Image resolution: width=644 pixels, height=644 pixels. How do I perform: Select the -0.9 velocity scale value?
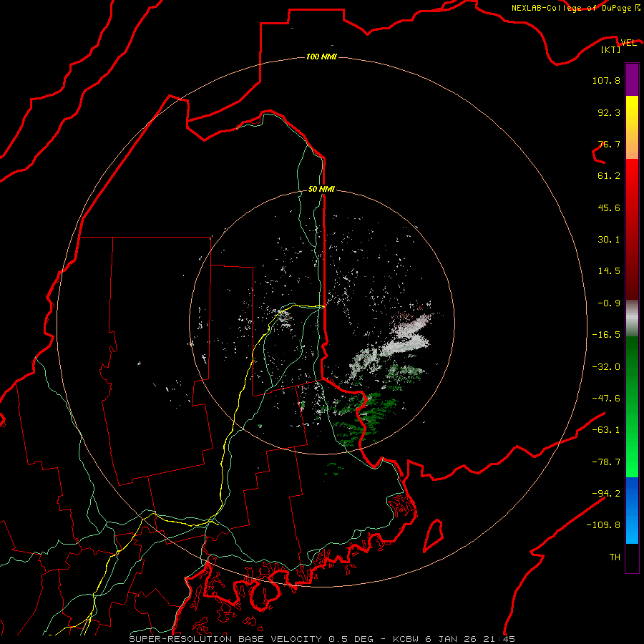pos(609,303)
